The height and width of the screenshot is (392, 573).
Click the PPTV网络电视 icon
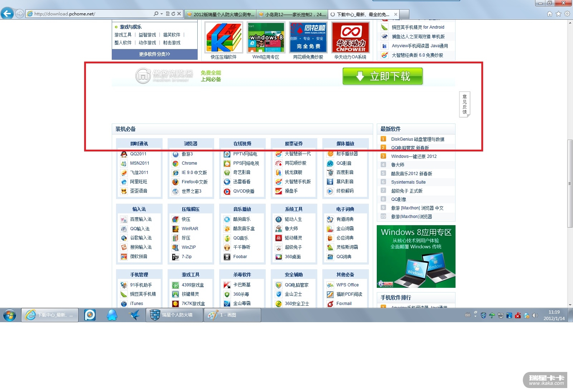click(227, 154)
